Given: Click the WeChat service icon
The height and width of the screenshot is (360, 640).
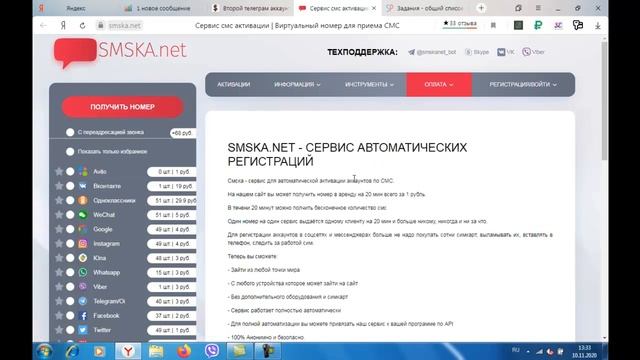Looking at the screenshot, I should click(83, 215).
